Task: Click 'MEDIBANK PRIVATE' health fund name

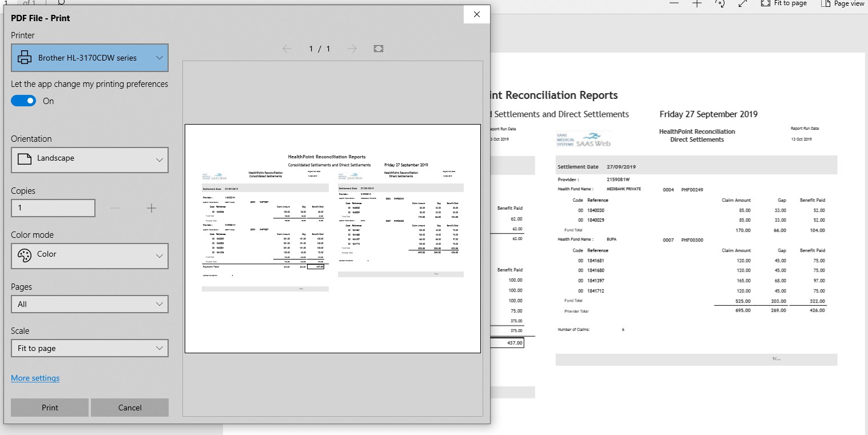Action: coord(624,189)
